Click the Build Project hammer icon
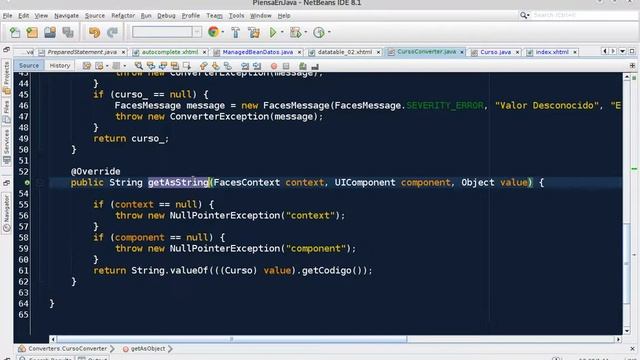640x360 pixels. tap(236, 32)
